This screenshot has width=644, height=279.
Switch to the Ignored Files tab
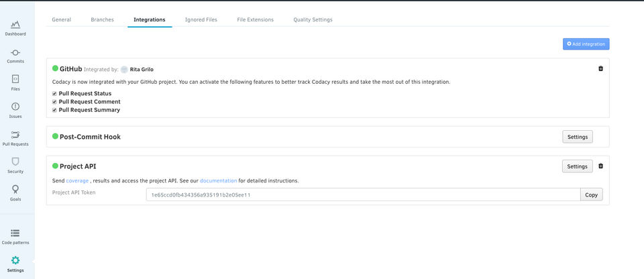pyautogui.click(x=201, y=19)
